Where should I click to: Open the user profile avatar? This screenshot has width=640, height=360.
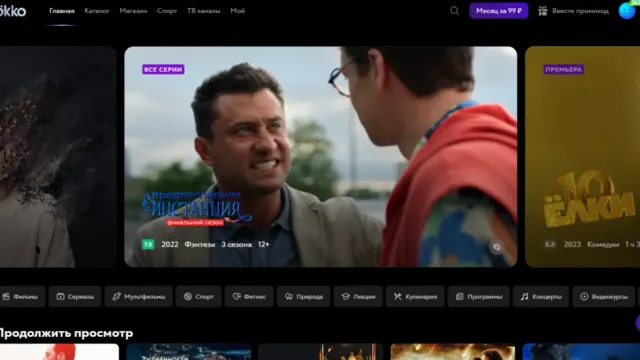(x=627, y=11)
